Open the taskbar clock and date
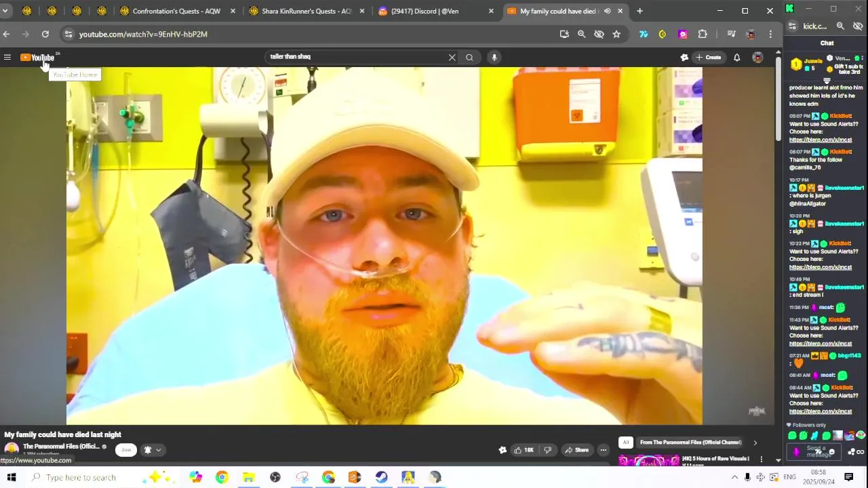 point(818,477)
